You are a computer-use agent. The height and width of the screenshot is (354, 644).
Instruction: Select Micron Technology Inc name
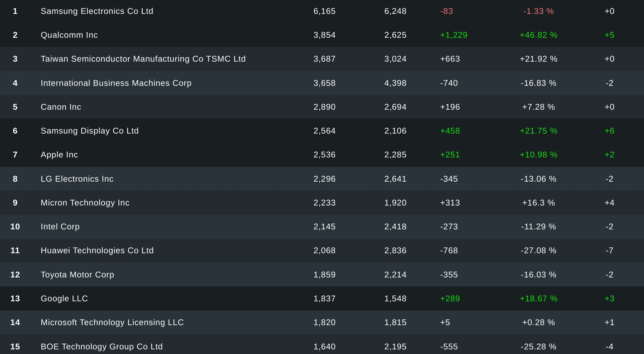tap(85, 203)
